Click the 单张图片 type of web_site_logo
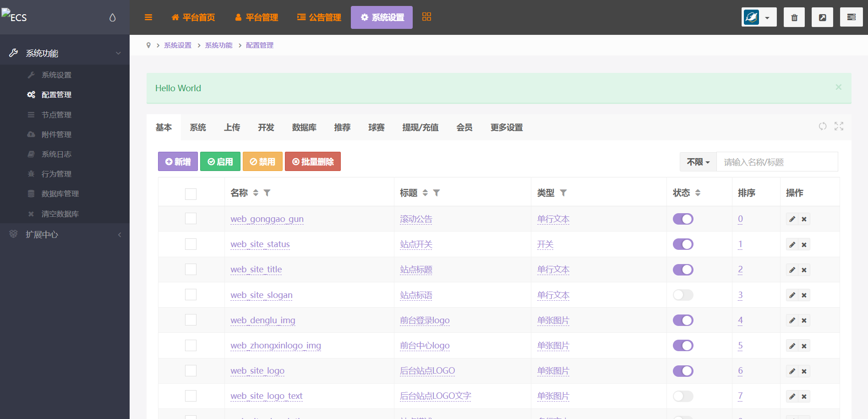This screenshot has width=868, height=419. pos(553,371)
